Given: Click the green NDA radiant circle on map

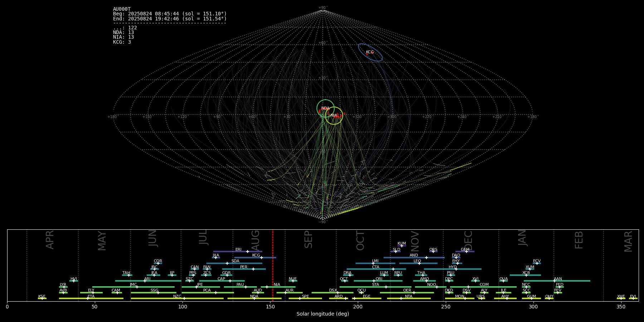Looking at the screenshot, I should [x=326, y=108].
